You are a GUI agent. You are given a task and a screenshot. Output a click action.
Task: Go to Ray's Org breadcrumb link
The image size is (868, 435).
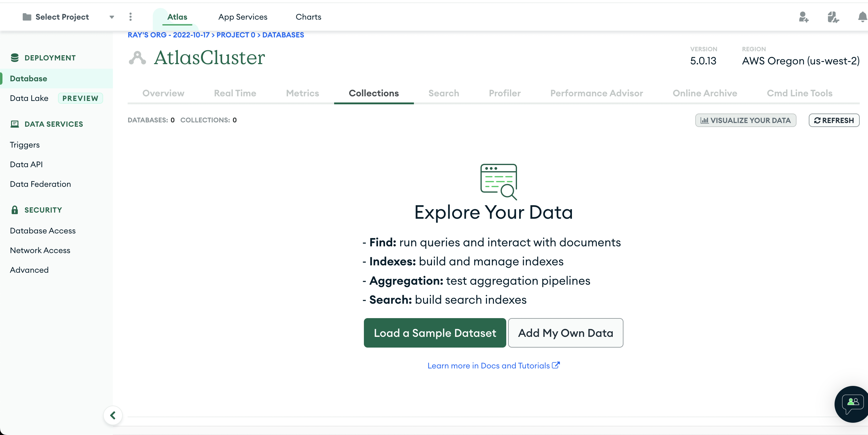[168, 35]
